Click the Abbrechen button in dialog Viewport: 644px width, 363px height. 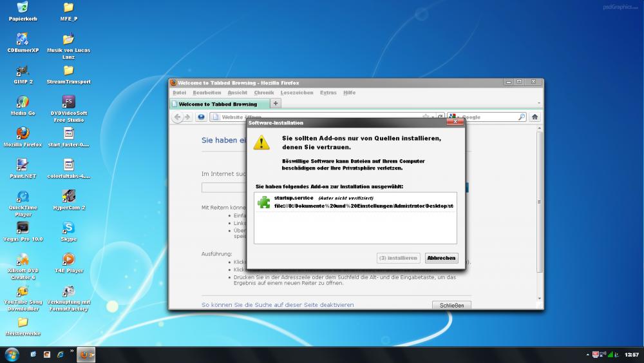click(442, 258)
